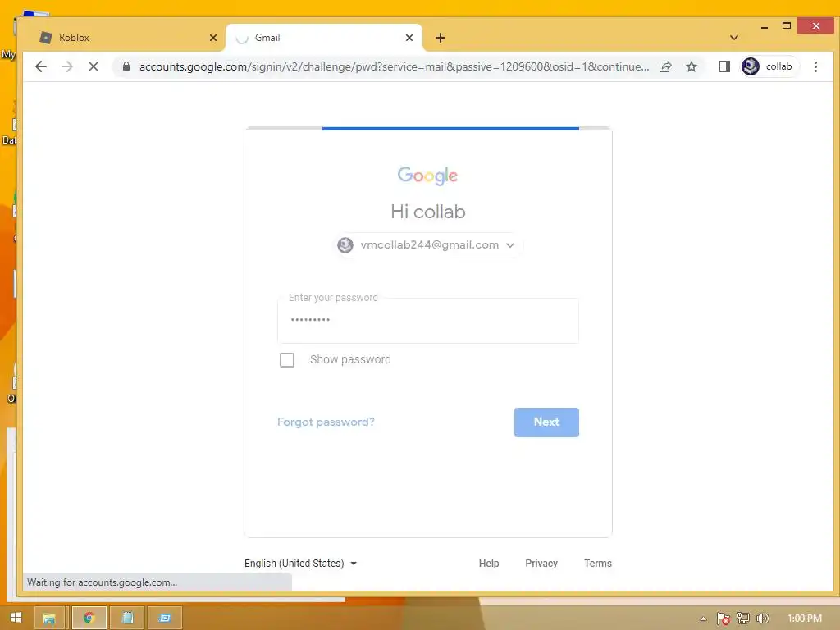The width and height of the screenshot is (840, 630).
Task: Open a new tab with plus
Action: tap(441, 38)
